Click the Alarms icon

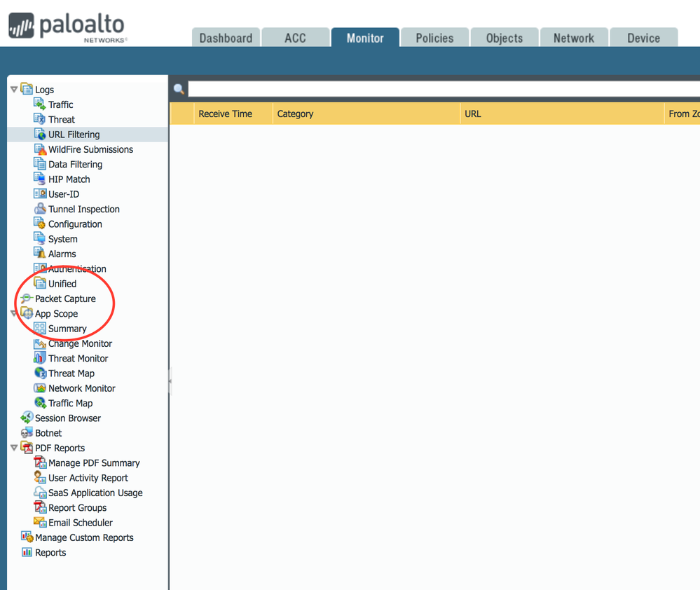click(x=40, y=254)
